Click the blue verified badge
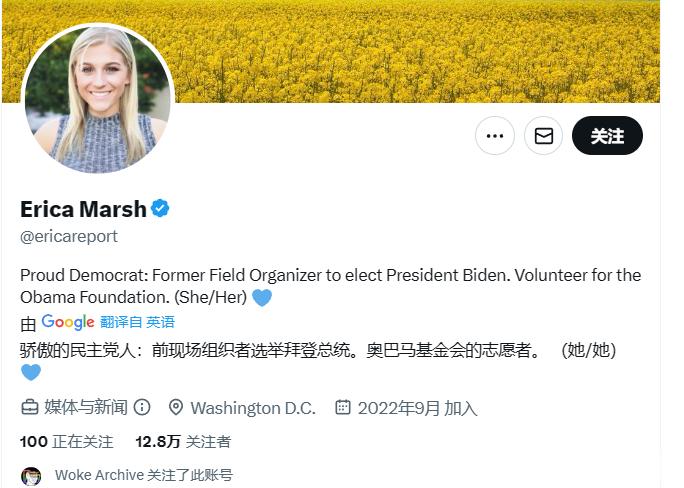This screenshot has height=488, width=684. [x=160, y=208]
